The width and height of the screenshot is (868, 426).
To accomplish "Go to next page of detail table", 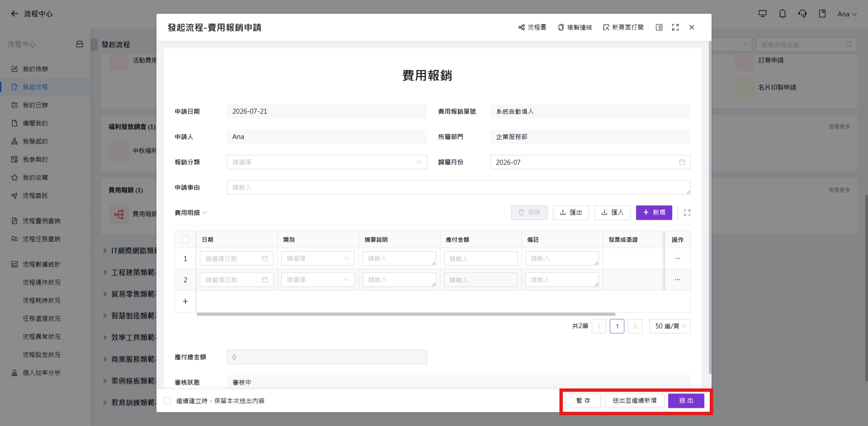I will point(635,327).
